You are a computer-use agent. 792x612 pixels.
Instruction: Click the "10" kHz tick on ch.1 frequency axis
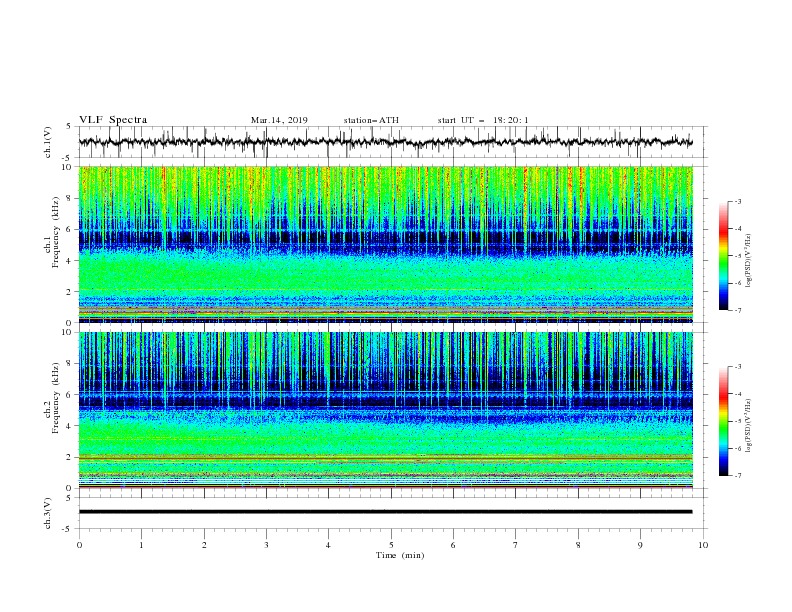68,167
